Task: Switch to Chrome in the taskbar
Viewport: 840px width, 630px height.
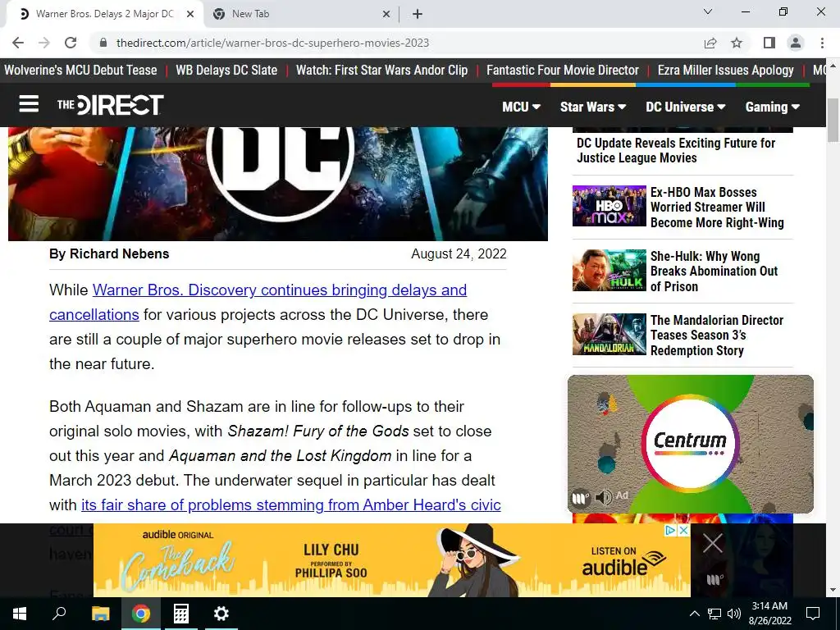Action: tap(141, 614)
